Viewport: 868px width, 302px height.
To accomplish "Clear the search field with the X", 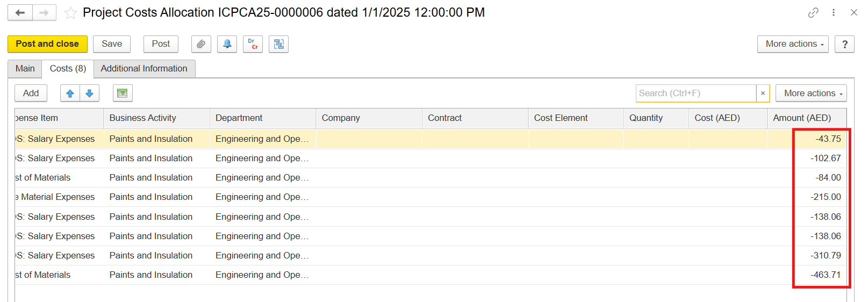I will (x=763, y=94).
